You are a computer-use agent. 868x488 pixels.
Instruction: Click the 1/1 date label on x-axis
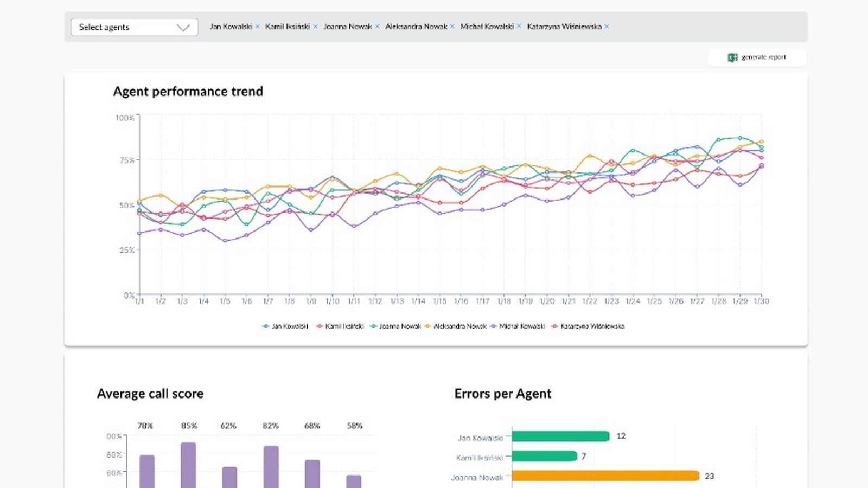pos(139,301)
